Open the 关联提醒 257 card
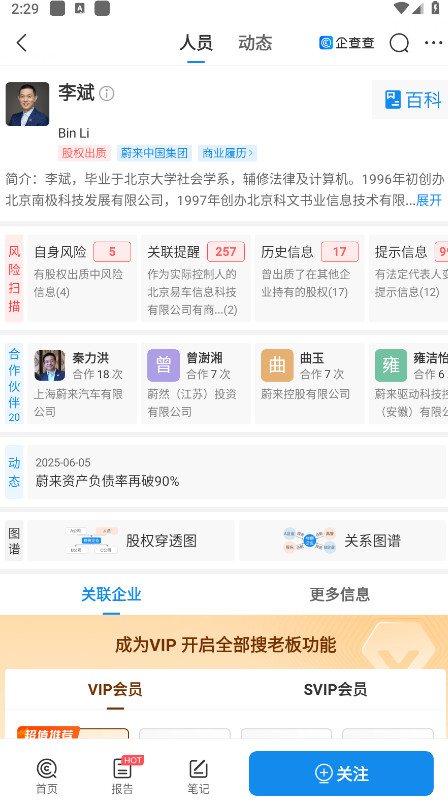This screenshot has height=804, width=448. pyautogui.click(x=196, y=278)
